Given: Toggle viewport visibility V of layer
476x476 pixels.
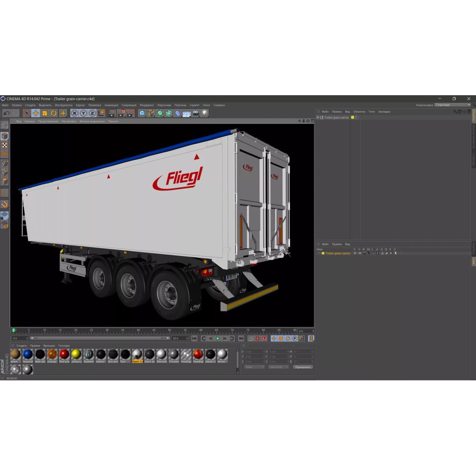Looking at the screenshot, I should tap(360, 253).
